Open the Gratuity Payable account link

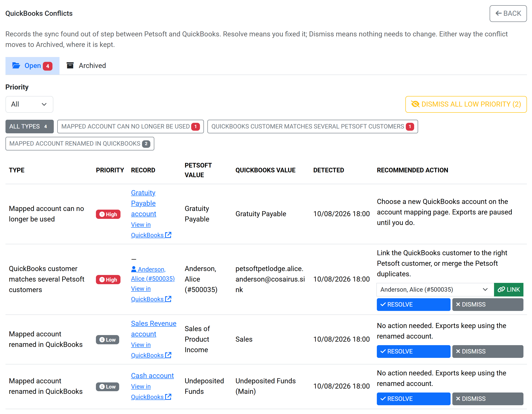click(x=144, y=203)
